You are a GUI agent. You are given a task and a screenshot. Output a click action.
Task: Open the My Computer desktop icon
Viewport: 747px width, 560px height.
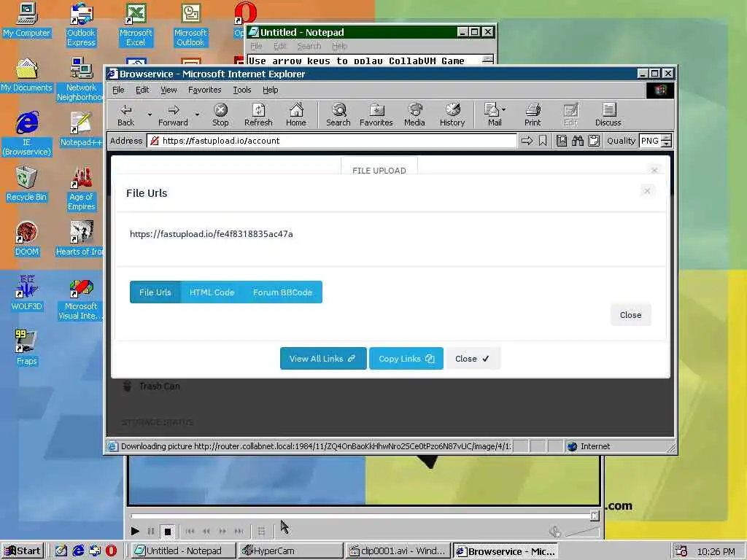pyautogui.click(x=26, y=20)
